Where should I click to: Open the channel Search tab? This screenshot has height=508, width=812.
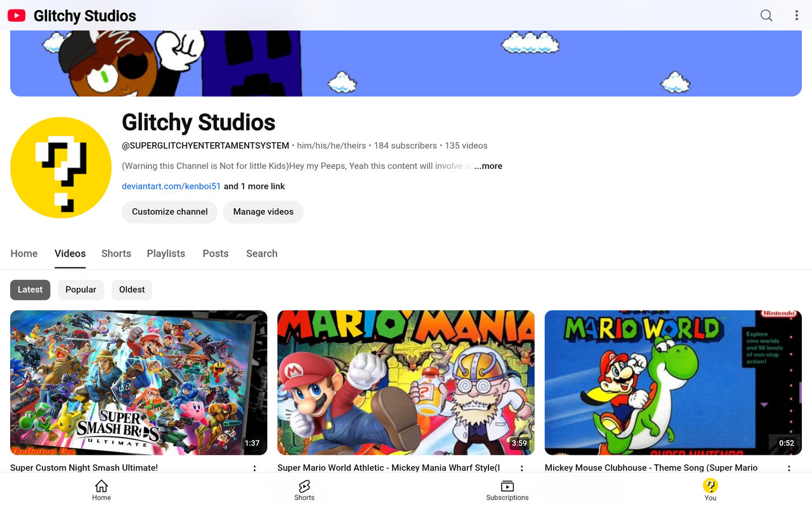pos(262,253)
